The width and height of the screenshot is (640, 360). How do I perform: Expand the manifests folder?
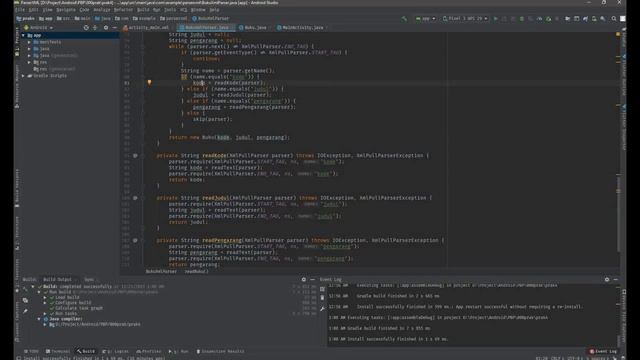pyautogui.click(x=29, y=42)
